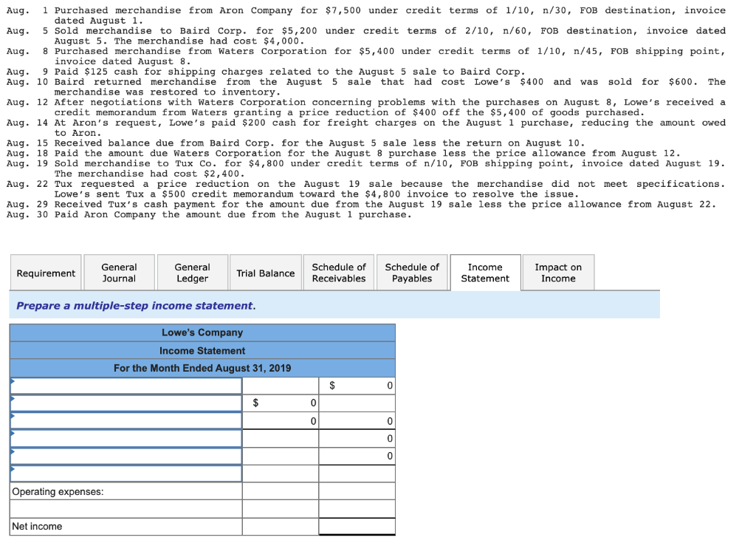Click the Operating expenses right-column amount cell
Viewport: 756px width, 543px height.
(x=357, y=491)
